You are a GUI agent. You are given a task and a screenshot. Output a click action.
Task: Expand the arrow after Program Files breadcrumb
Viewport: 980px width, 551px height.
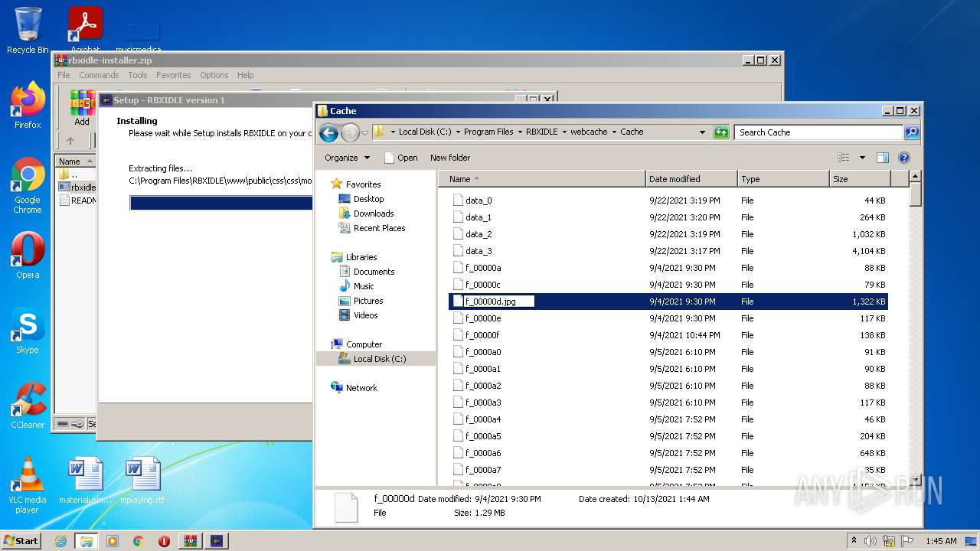tap(520, 132)
